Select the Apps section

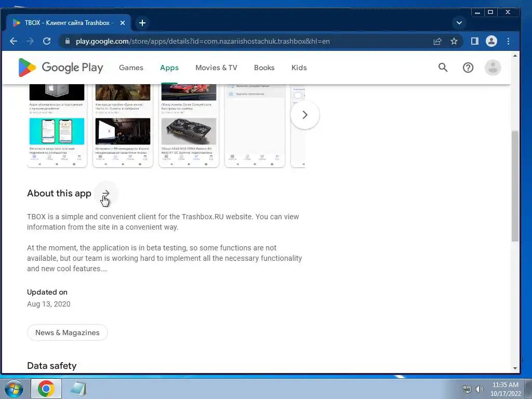(x=169, y=68)
